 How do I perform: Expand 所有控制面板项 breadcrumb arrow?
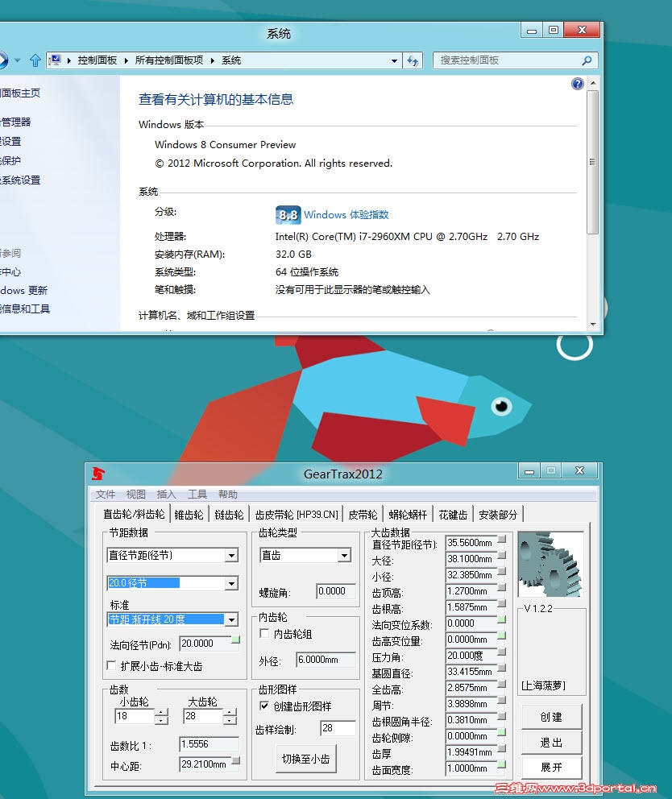[213, 60]
